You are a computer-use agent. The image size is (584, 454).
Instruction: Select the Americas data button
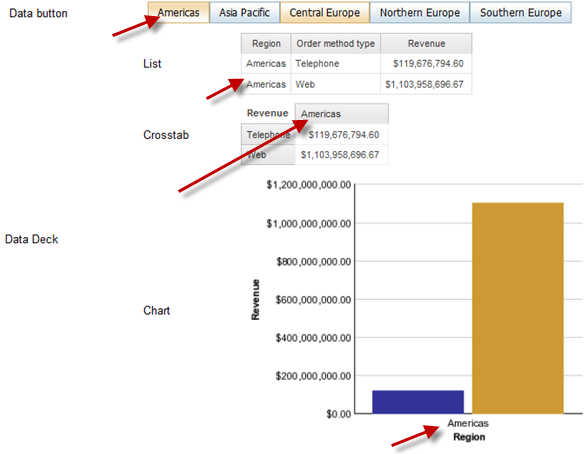[179, 13]
